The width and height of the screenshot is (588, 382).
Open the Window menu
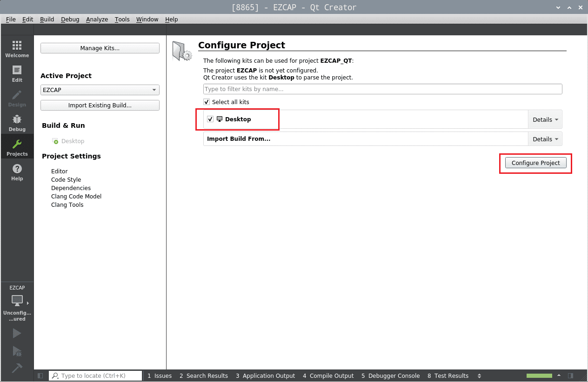[x=147, y=19]
